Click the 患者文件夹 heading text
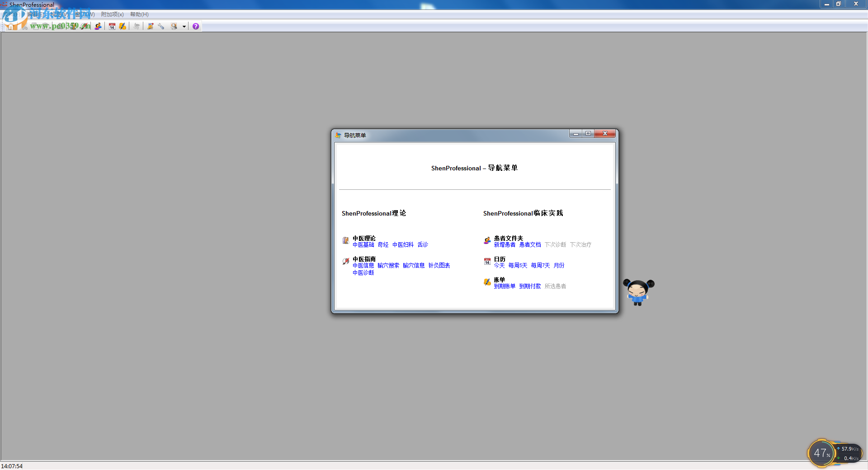Viewport: 868px width, 470px height. click(x=509, y=238)
